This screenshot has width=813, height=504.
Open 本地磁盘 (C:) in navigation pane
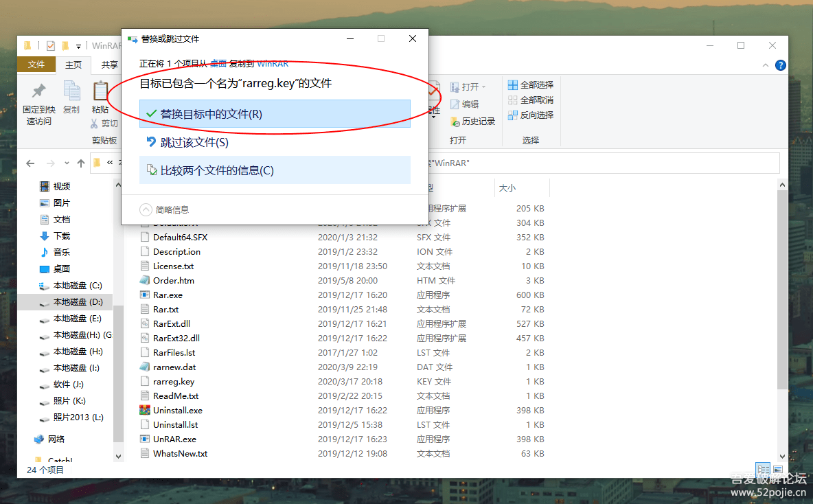(78, 285)
